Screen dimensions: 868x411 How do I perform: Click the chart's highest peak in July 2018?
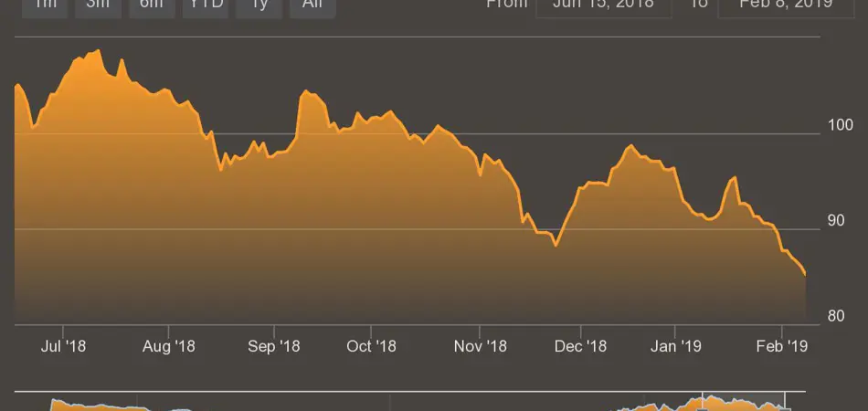pyautogui.click(x=98, y=51)
